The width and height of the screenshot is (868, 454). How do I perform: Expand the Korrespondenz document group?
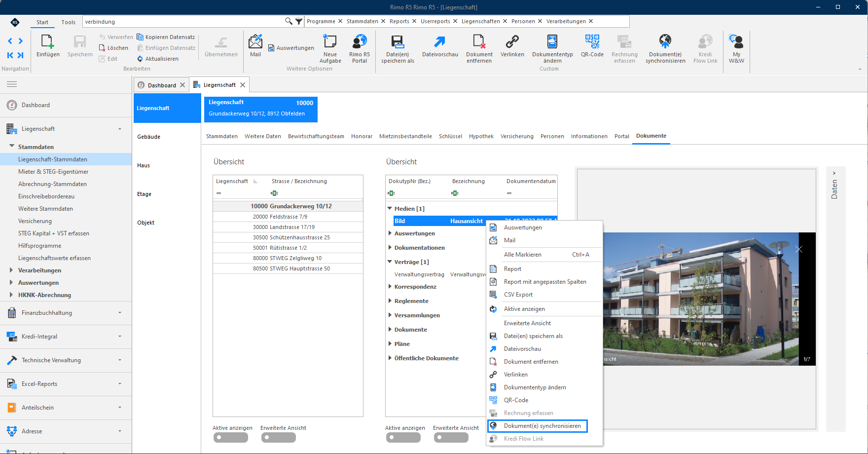point(390,286)
